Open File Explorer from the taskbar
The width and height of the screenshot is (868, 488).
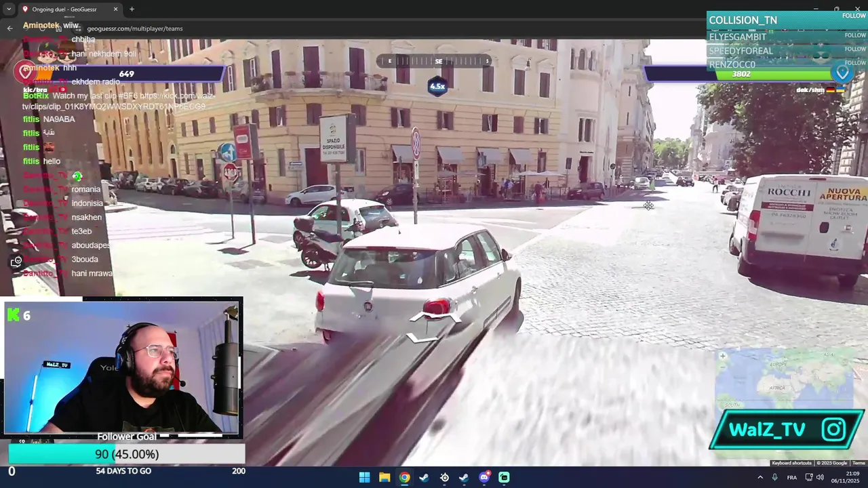coord(384,477)
